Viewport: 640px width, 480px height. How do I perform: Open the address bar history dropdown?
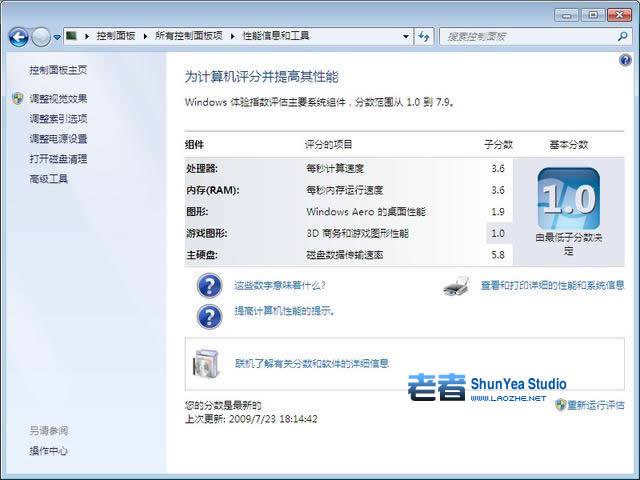coord(406,36)
